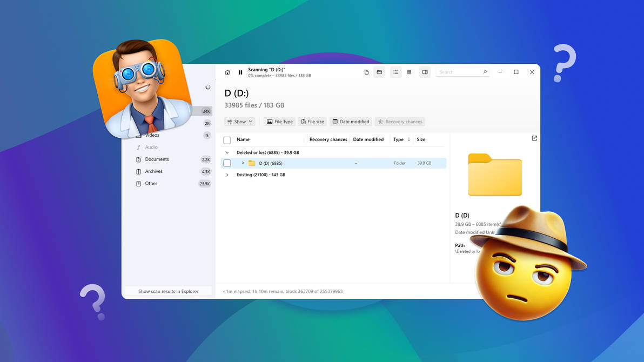
Task: Open preview in external window icon
Action: pos(534,138)
